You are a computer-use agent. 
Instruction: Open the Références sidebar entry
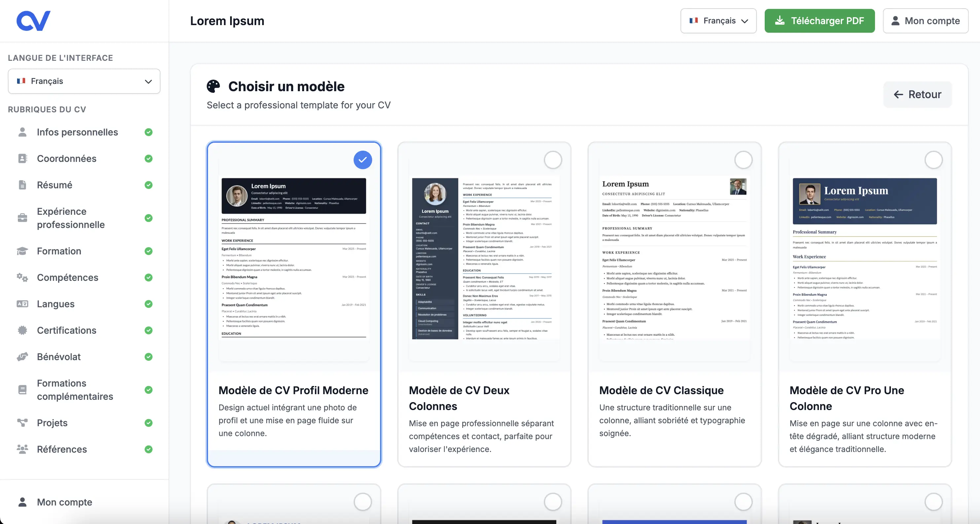(x=62, y=449)
